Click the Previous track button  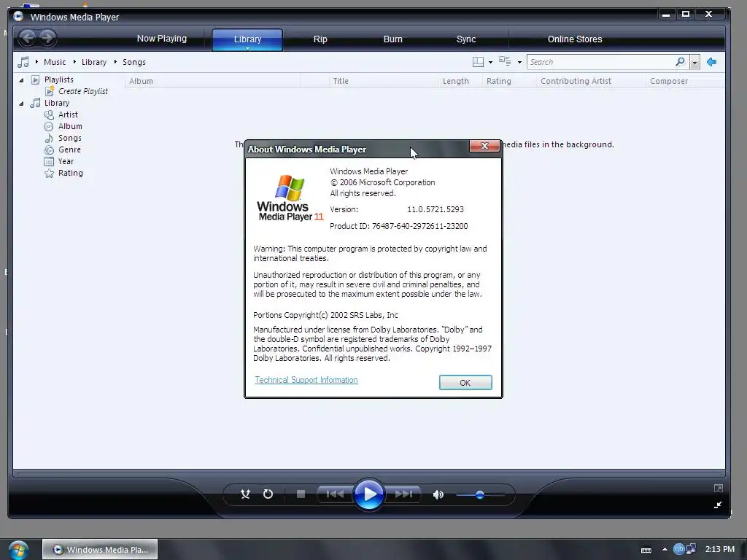(335, 494)
